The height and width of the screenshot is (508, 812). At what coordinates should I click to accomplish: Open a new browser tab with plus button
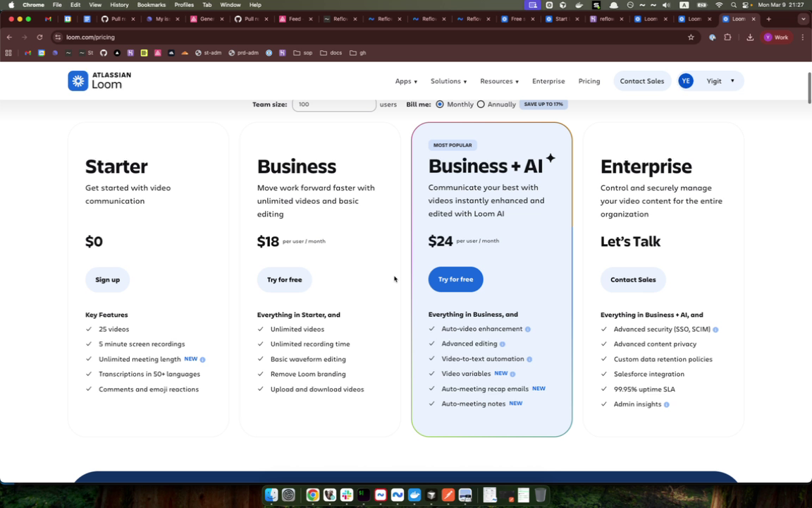[x=768, y=19]
